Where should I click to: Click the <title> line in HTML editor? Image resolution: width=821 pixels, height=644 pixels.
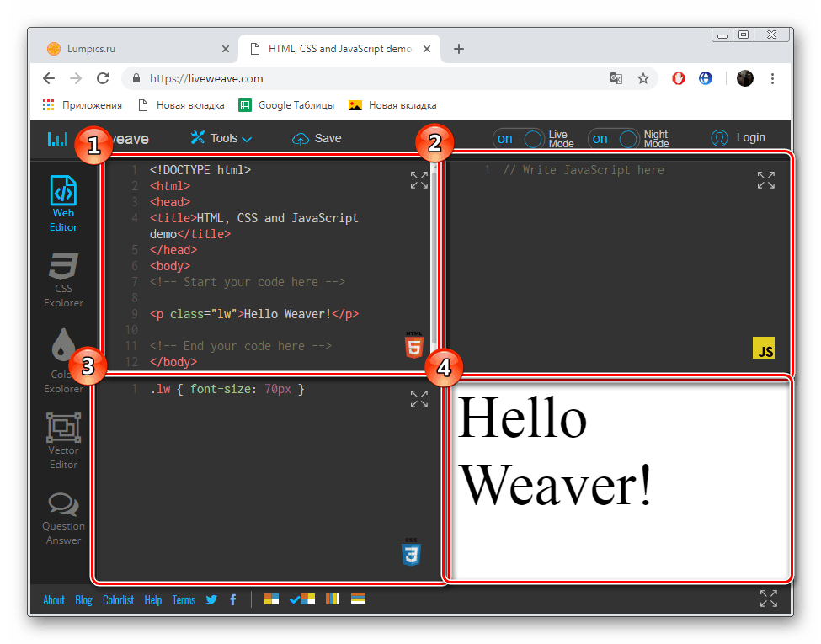coord(254,226)
